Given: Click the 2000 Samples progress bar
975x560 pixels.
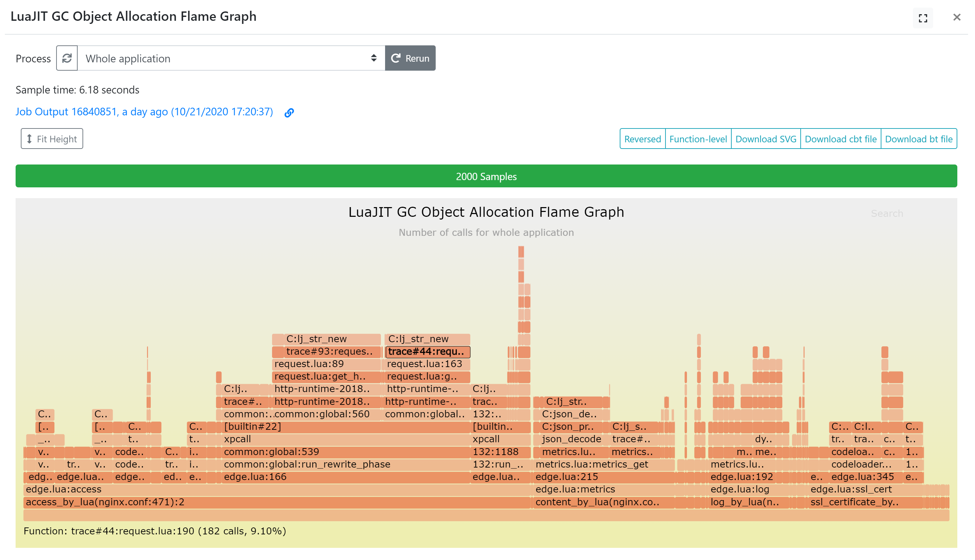Looking at the screenshot, I should (486, 176).
